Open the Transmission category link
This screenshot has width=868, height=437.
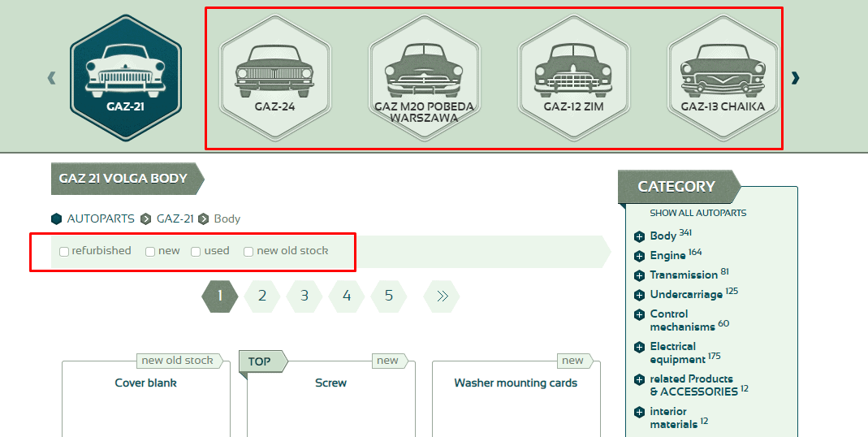tap(684, 275)
